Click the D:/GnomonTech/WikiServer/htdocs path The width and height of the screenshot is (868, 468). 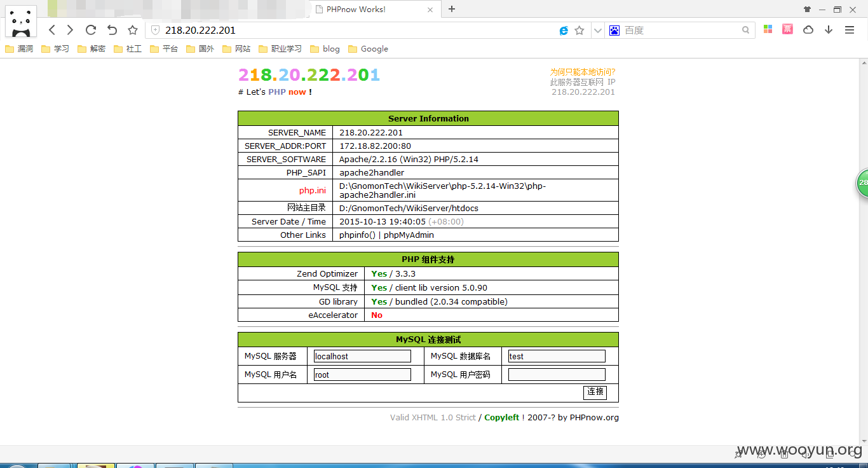point(409,208)
